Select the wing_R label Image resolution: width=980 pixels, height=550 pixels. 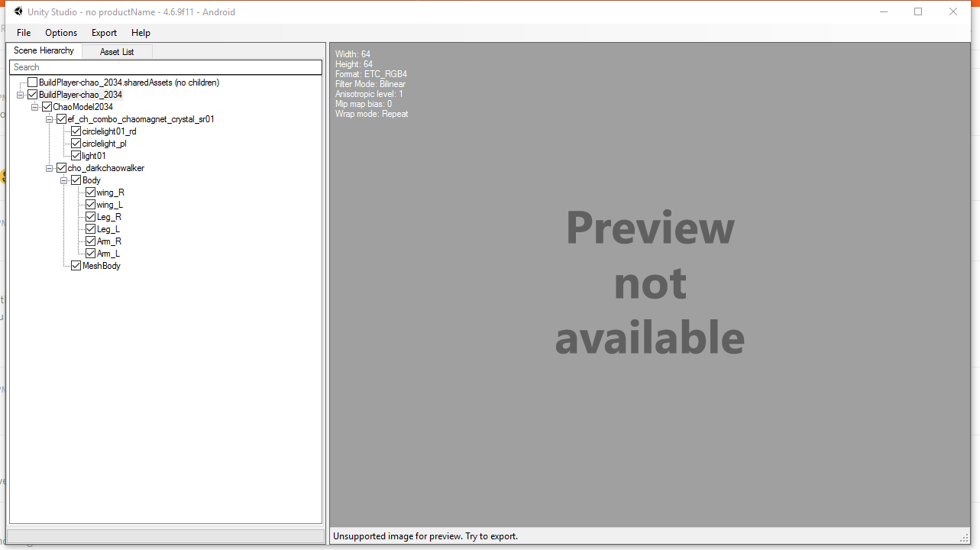click(x=110, y=192)
